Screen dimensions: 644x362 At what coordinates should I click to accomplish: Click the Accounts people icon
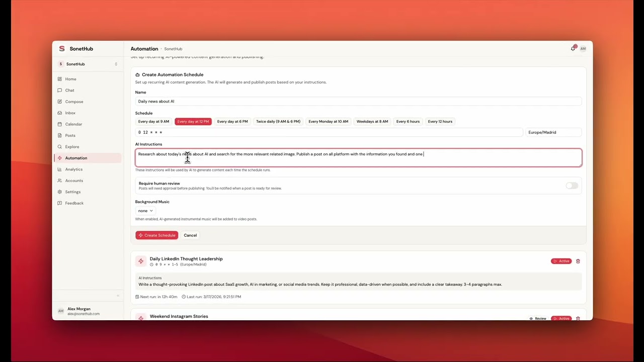(60, 180)
